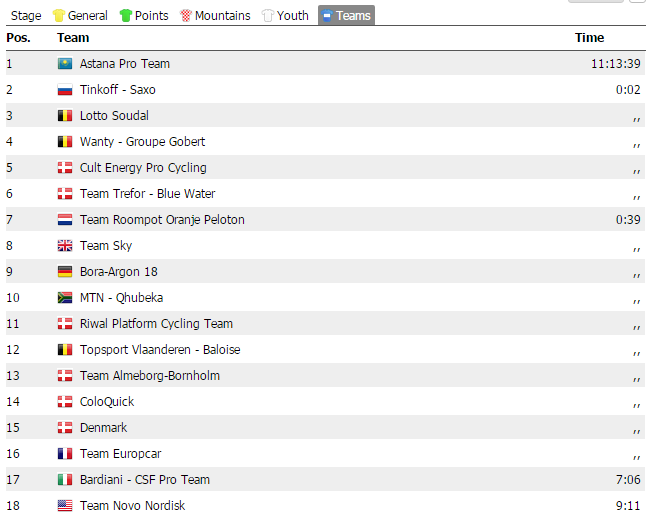Open the Astana Pro Team link

click(x=125, y=64)
